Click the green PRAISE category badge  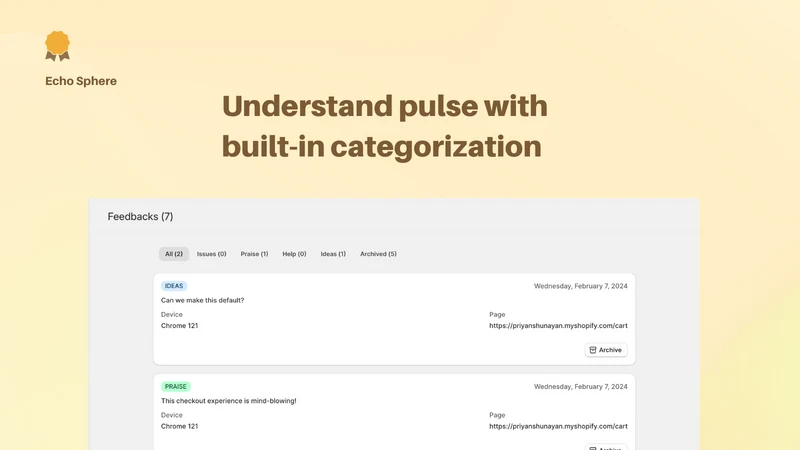[176, 386]
